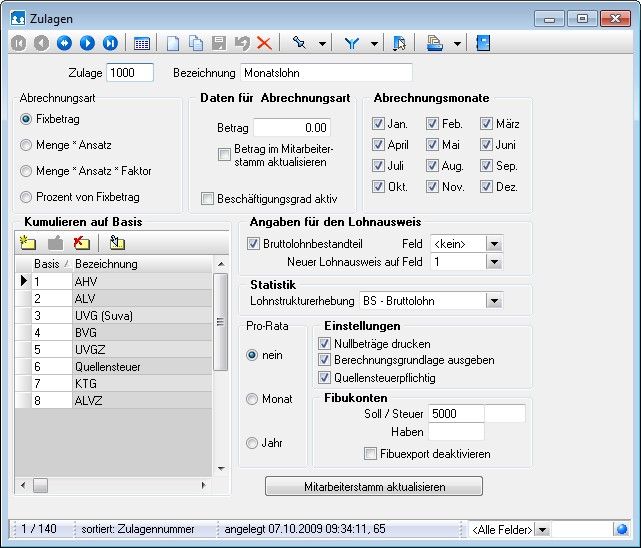The height and width of the screenshot is (548, 641).
Task: Select the BVG row
Action: pos(114,333)
